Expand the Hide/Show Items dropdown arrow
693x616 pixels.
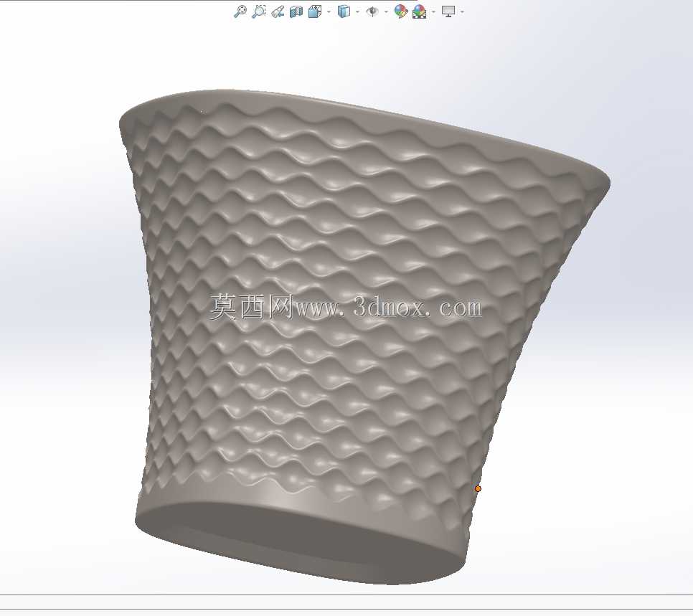[x=386, y=12]
